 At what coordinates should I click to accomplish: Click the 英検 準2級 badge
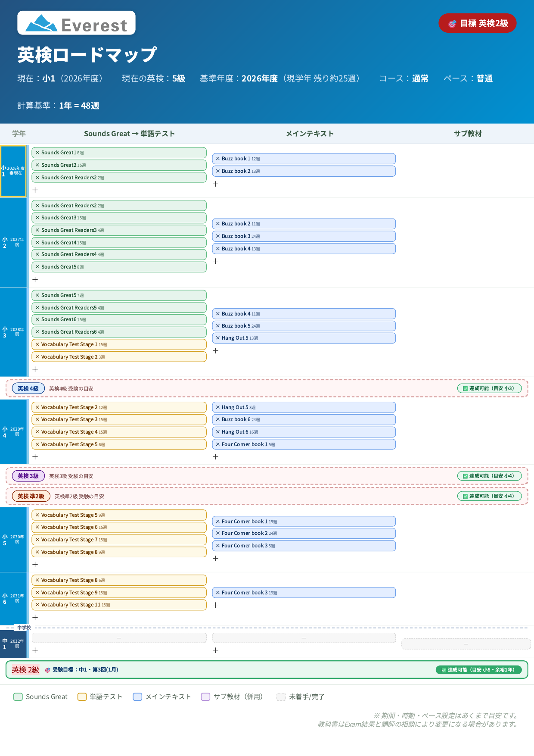coord(31,496)
